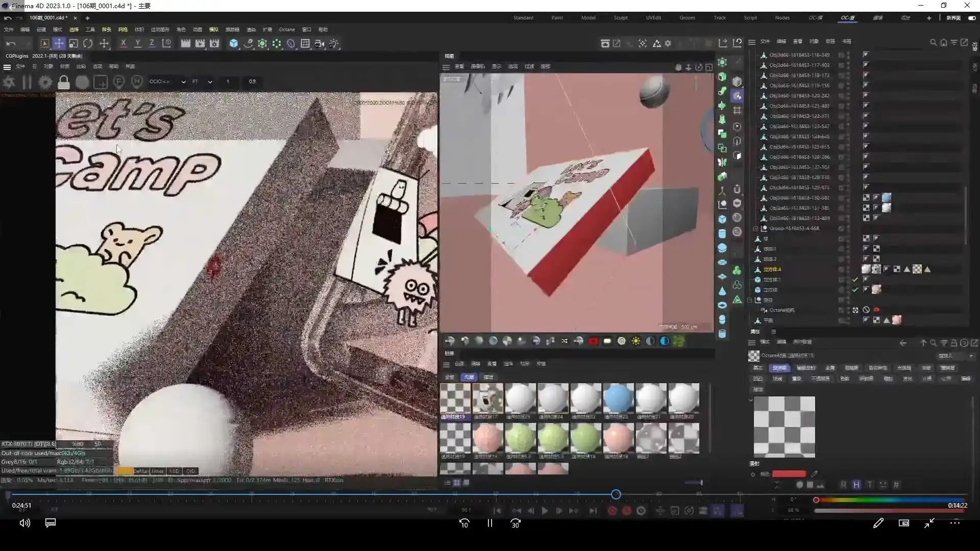Select the 通用材质19 material thumbnail
980x551 pixels.
click(x=455, y=400)
